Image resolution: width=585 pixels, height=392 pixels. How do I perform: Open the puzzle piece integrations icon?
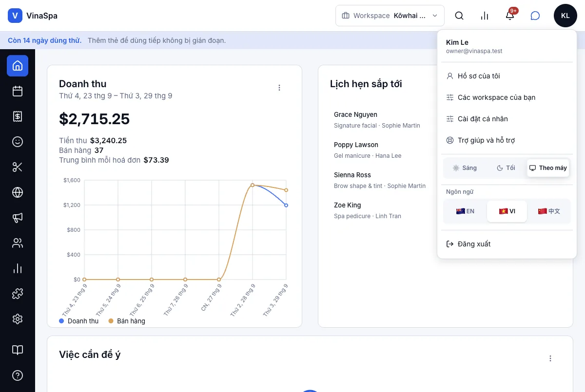point(18,294)
